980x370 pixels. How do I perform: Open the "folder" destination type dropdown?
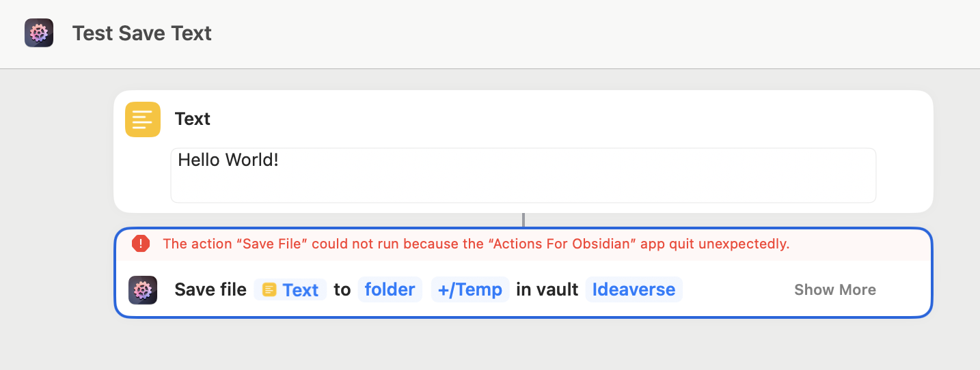click(x=390, y=289)
